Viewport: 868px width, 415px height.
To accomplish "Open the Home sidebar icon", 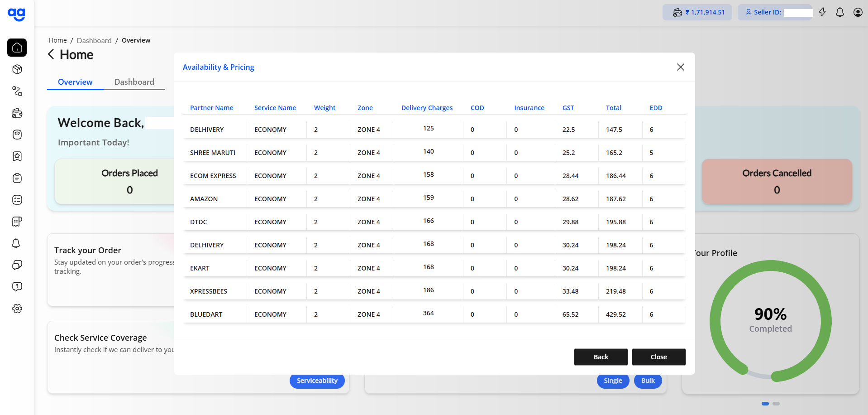I will [x=17, y=48].
